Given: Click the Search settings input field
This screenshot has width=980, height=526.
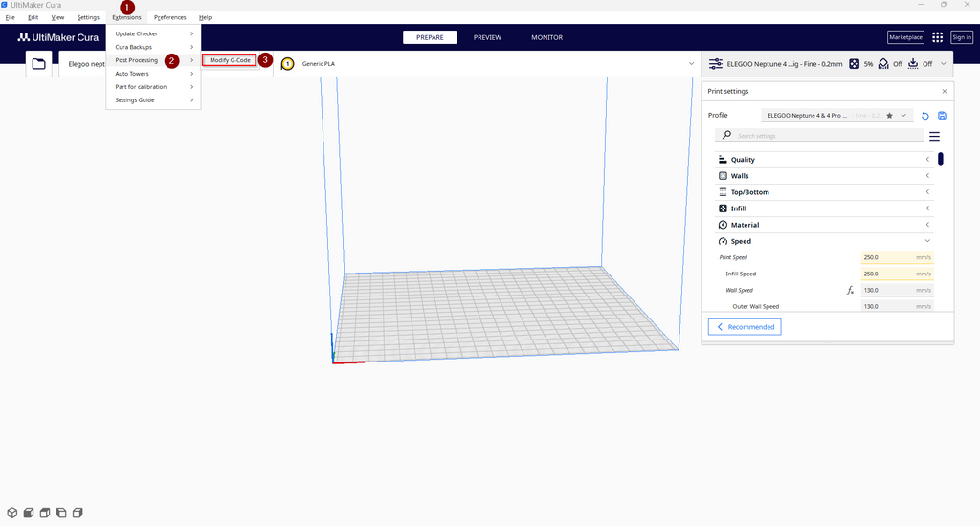Looking at the screenshot, I should [819, 136].
